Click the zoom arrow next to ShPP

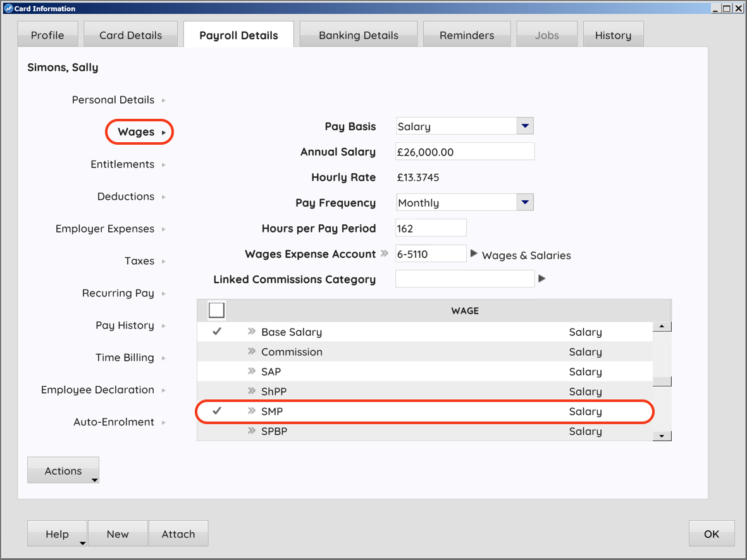[251, 391]
